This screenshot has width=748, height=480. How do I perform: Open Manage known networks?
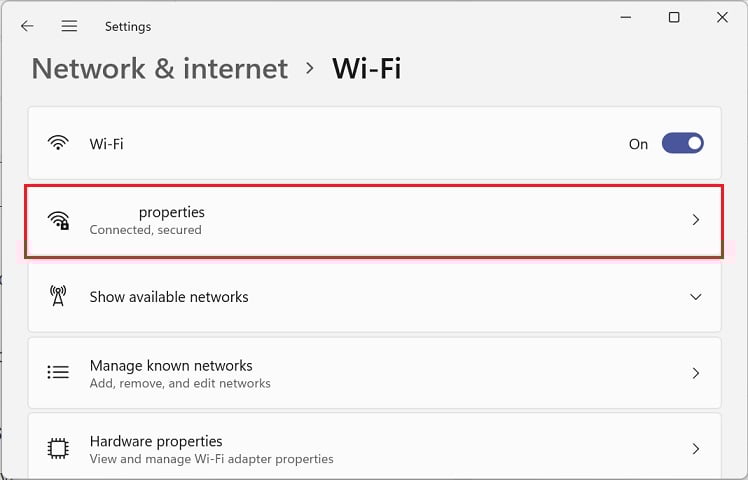click(x=374, y=373)
